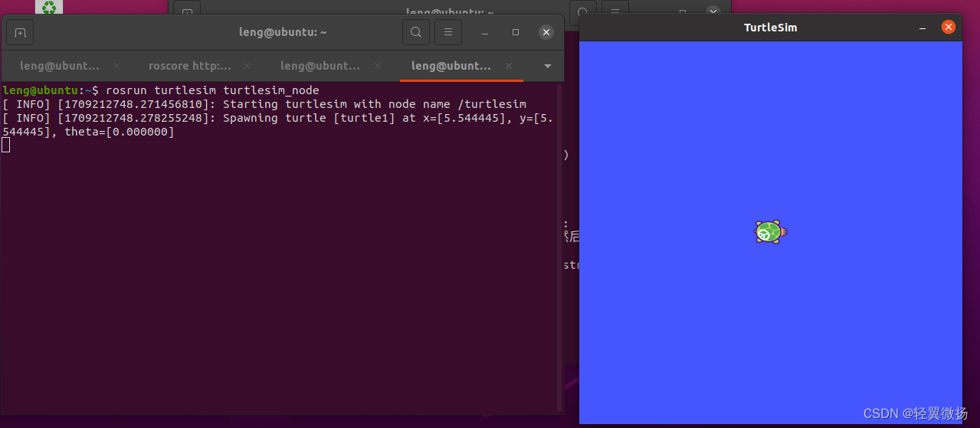Image resolution: width=980 pixels, height=428 pixels.
Task: Click the 'theta=[0.000000]' text
Action: (x=120, y=132)
